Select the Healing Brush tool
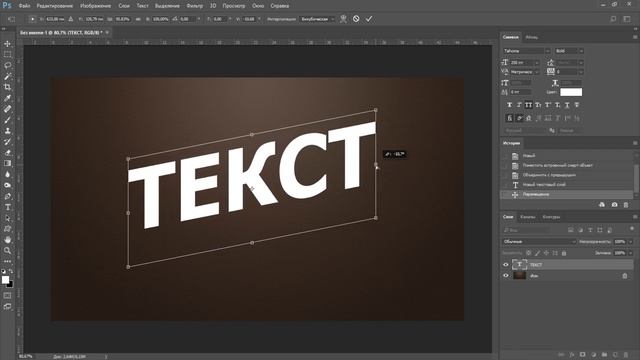Screen dimensions: 640x360 7,109
